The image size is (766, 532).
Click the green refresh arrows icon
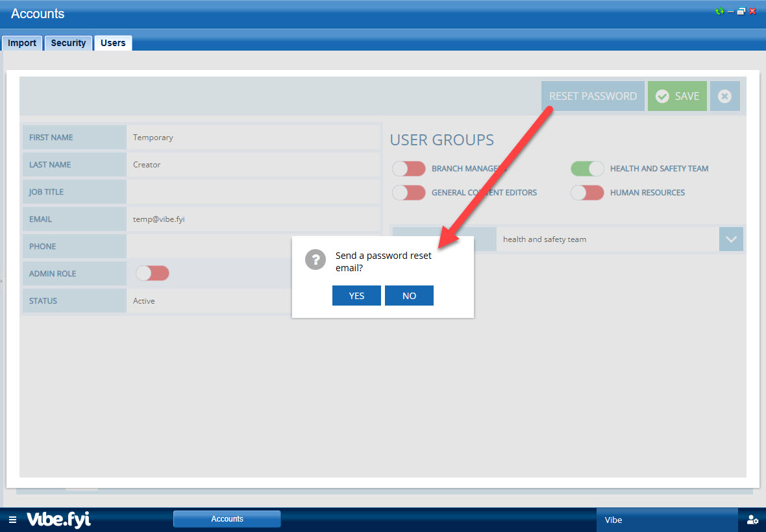[719, 12]
